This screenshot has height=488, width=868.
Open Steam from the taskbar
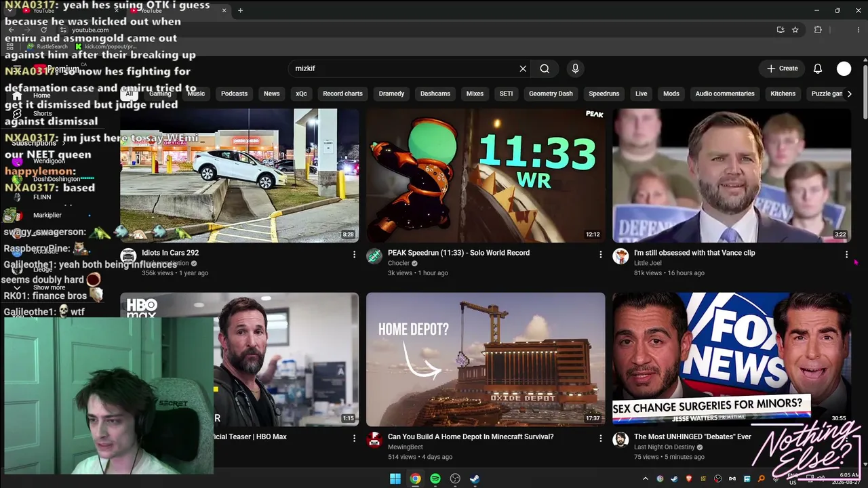point(475,479)
